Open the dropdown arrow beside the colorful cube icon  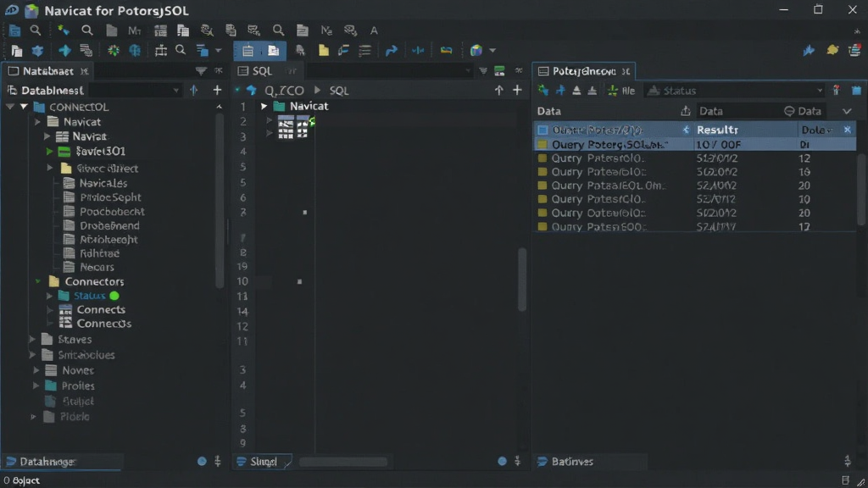tap(492, 50)
